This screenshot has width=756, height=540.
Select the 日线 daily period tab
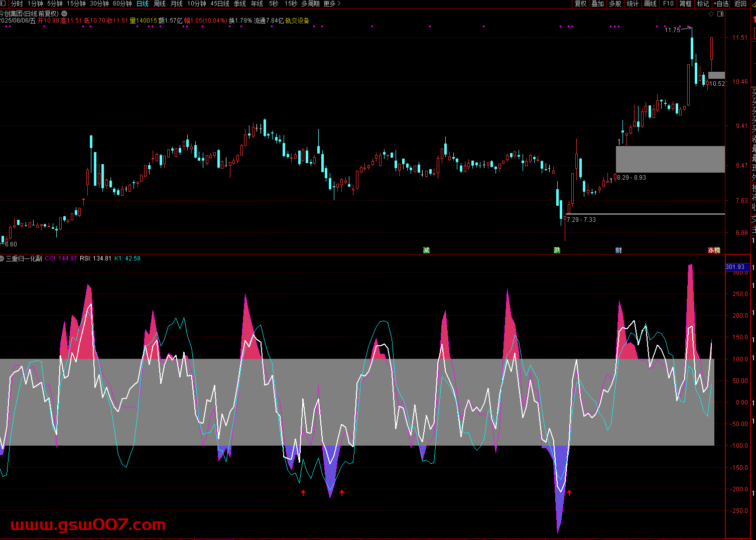[143, 4]
